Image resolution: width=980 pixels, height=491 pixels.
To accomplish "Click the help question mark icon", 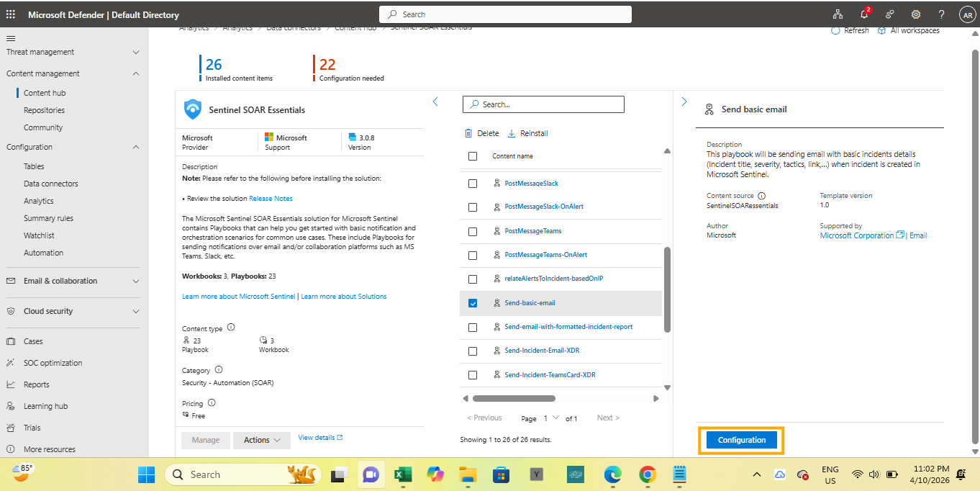I will pos(942,14).
